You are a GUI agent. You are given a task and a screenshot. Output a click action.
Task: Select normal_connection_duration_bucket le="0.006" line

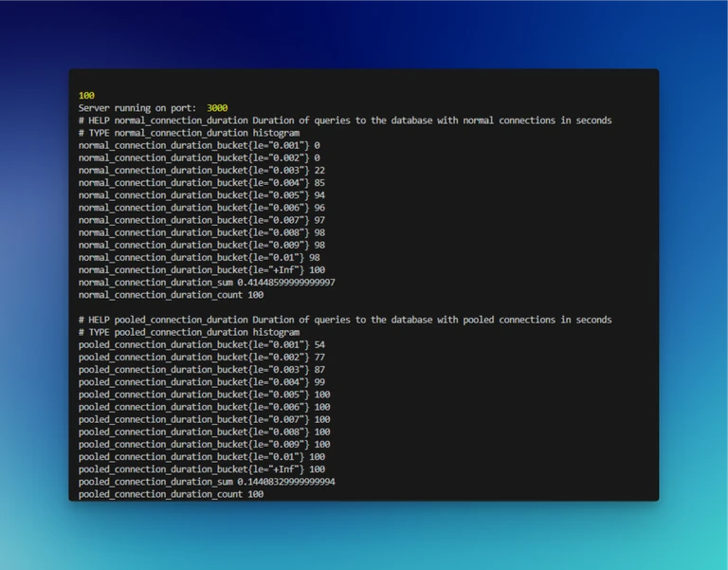[x=202, y=208]
